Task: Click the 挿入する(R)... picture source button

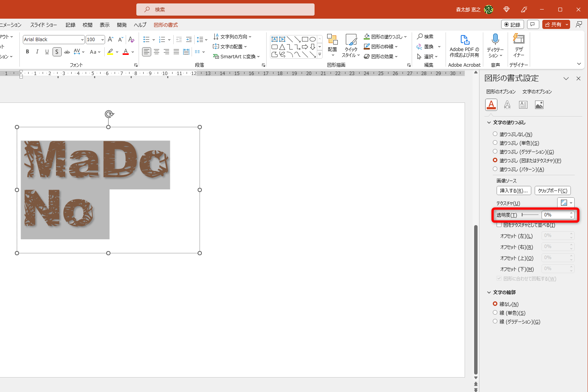Action: point(514,190)
